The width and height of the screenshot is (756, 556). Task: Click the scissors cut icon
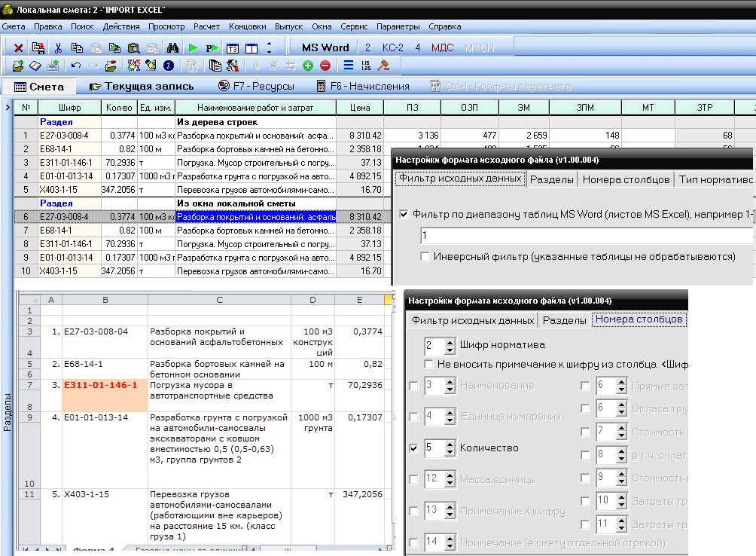[58, 47]
